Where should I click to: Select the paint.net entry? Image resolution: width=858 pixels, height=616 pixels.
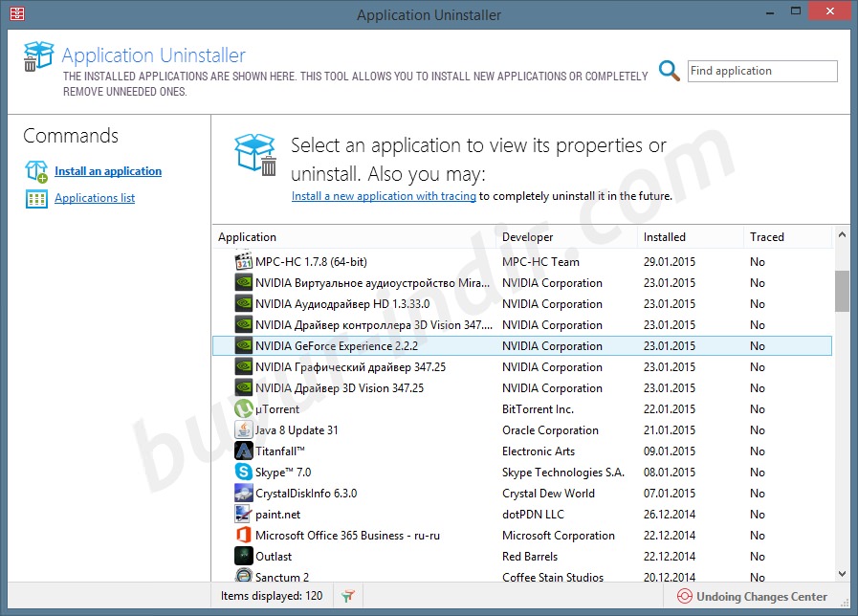tap(522, 515)
